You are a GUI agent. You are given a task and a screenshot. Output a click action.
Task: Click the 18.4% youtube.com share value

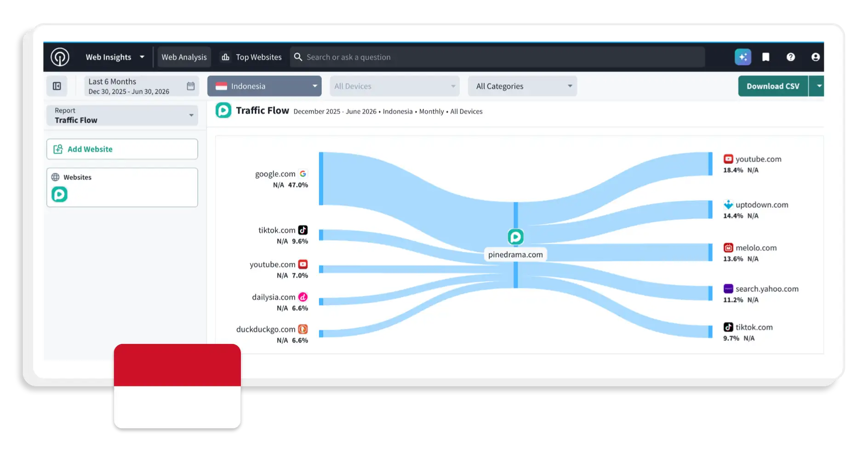coord(733,170)
